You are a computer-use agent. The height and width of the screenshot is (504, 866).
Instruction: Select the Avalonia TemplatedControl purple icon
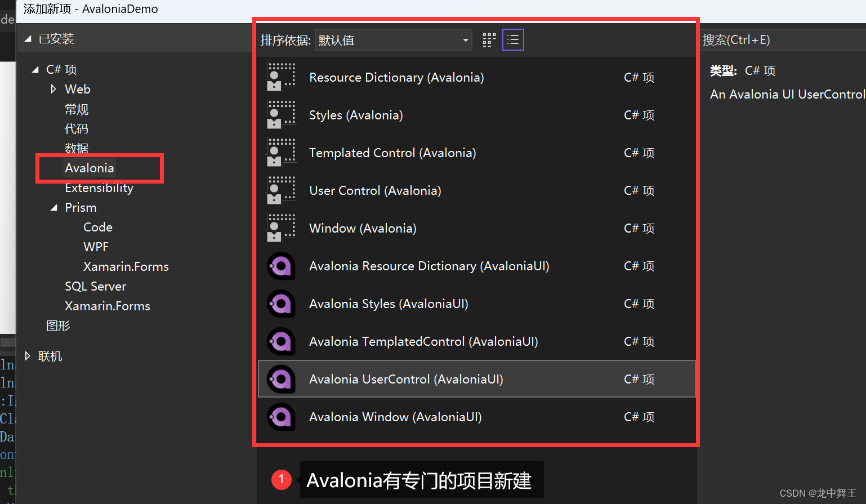281,341
